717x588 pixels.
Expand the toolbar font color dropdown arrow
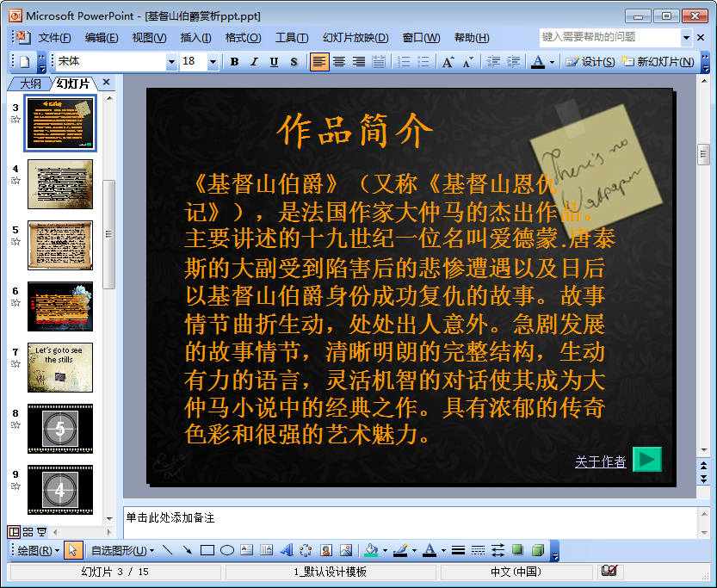552,62
